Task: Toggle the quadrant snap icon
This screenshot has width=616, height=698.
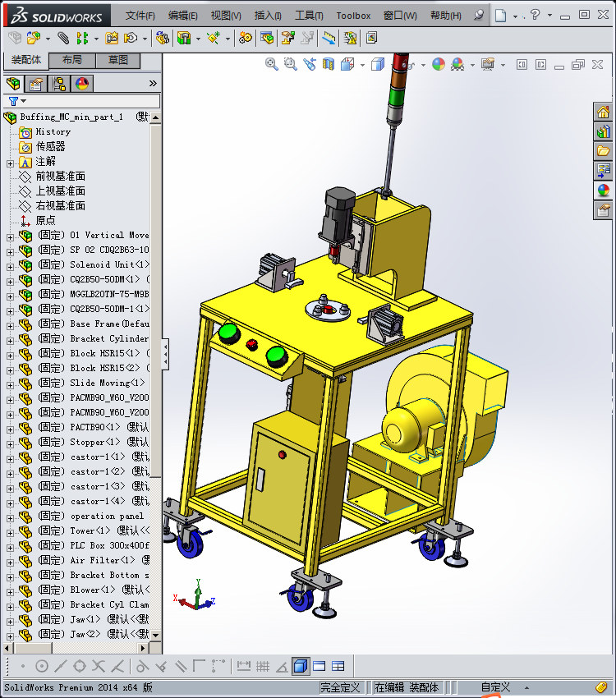Action: [x=80, y=667]
